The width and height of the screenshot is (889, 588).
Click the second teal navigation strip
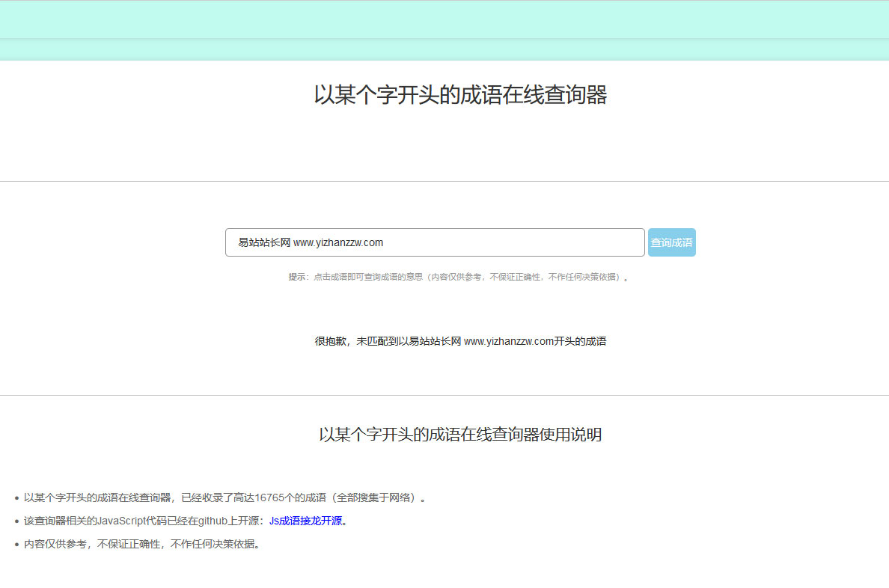[x=444, y=51]
